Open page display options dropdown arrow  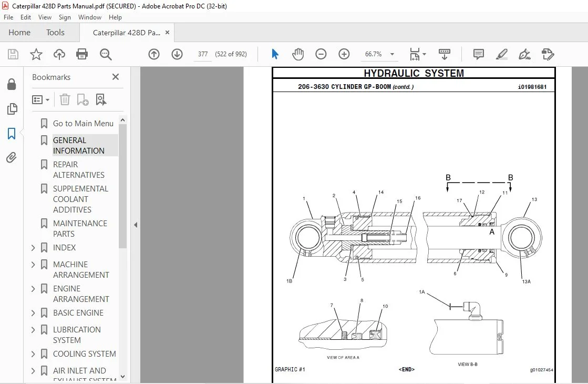(x=424, y=54)
